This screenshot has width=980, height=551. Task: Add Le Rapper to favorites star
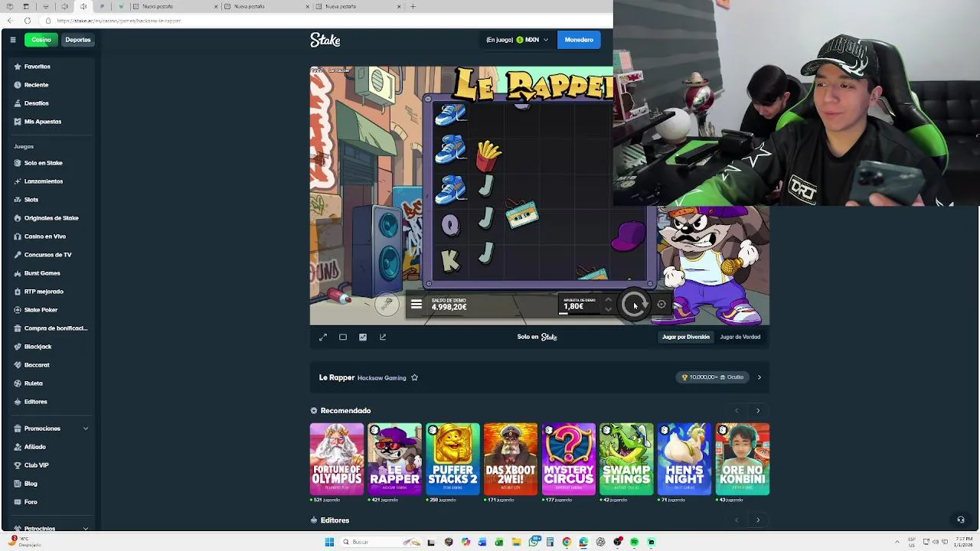coord(414,377)
